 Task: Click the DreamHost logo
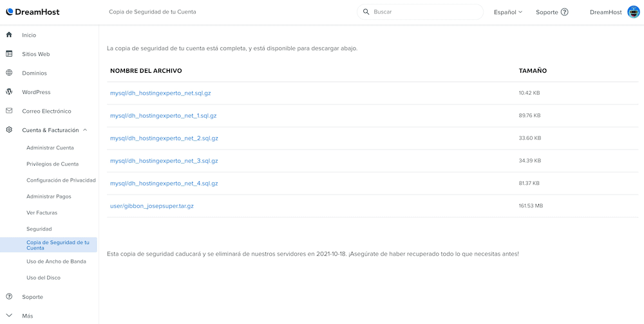(x=33, y=12)
